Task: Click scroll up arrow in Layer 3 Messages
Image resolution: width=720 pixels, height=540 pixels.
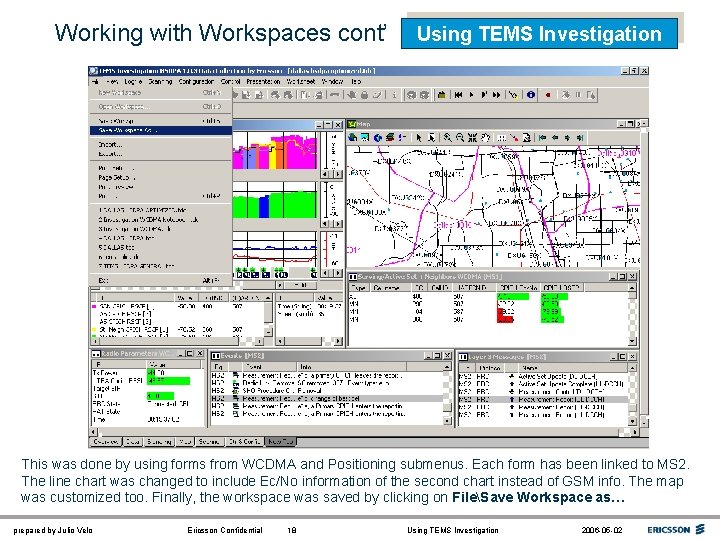Action: [632, 368]
